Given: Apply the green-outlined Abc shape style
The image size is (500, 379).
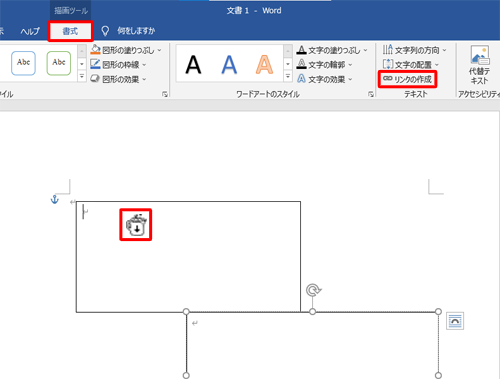Looking at the screenshot, I should [x=59, y=63].
